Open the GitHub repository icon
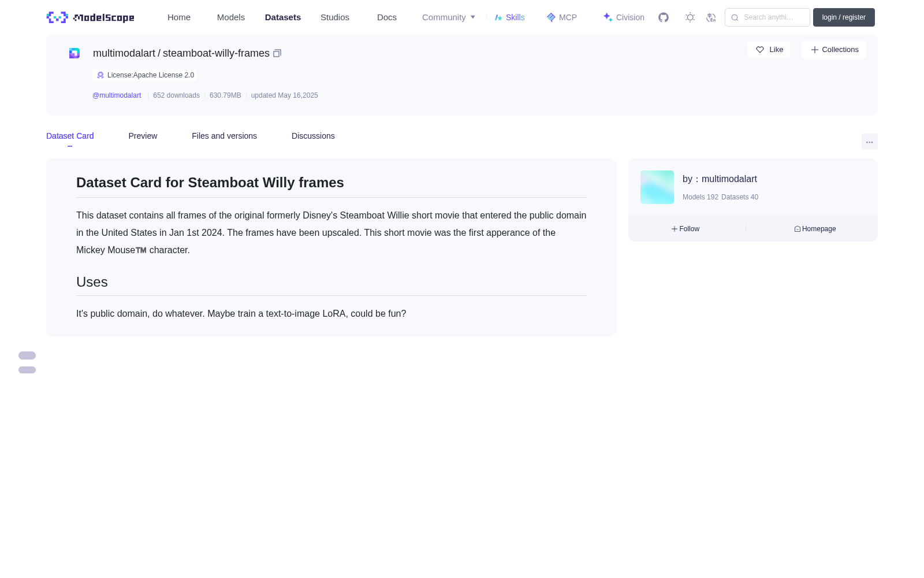The width and height of the screenshot is (924, 578). coord(664,17)
